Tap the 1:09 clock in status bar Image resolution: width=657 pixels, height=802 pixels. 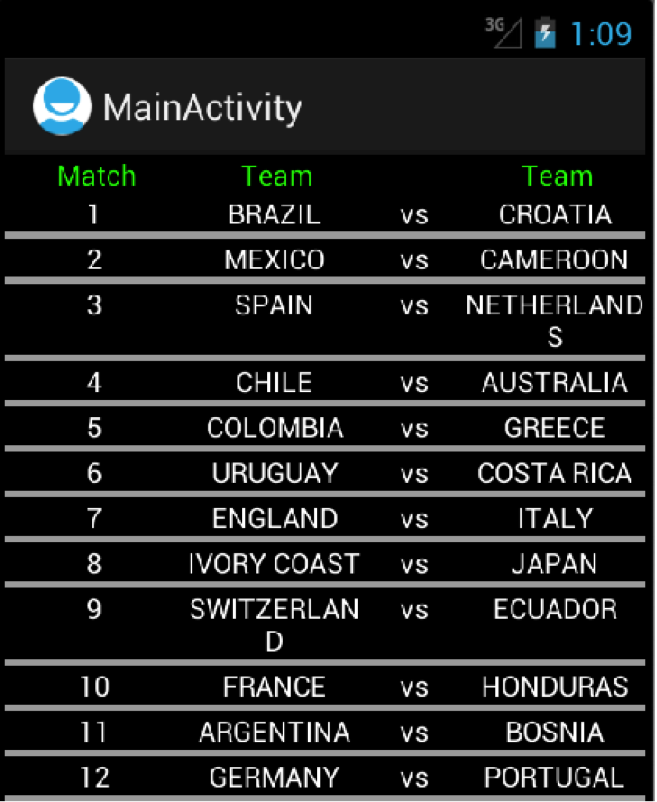point(601,34)
